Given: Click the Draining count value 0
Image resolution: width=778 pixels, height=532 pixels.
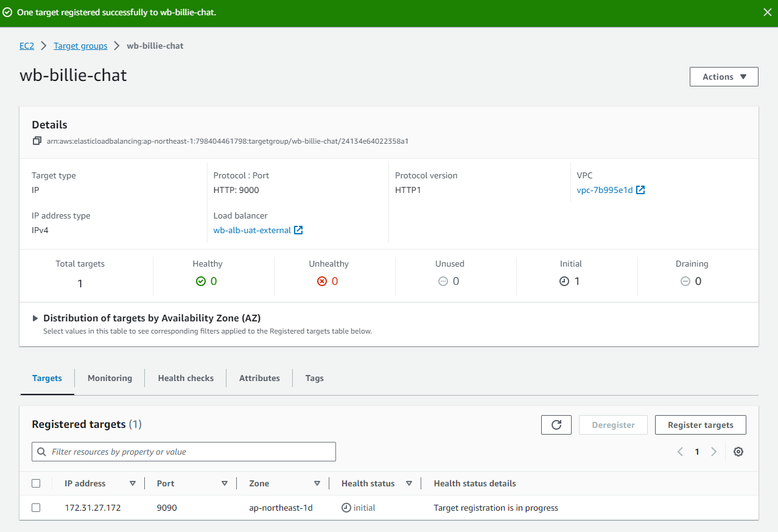Looking at the screenshot, I should click(x=698, y=281).
